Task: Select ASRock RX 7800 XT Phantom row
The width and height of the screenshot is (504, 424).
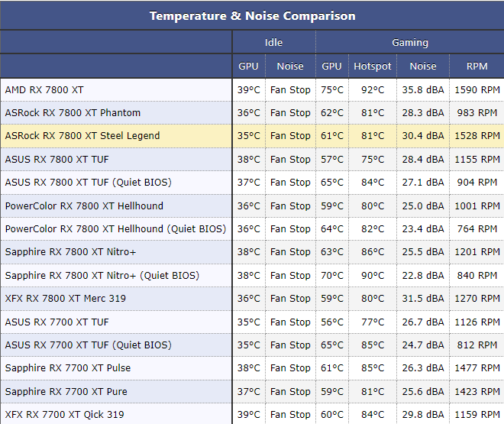Action: [x=73, y=112]
